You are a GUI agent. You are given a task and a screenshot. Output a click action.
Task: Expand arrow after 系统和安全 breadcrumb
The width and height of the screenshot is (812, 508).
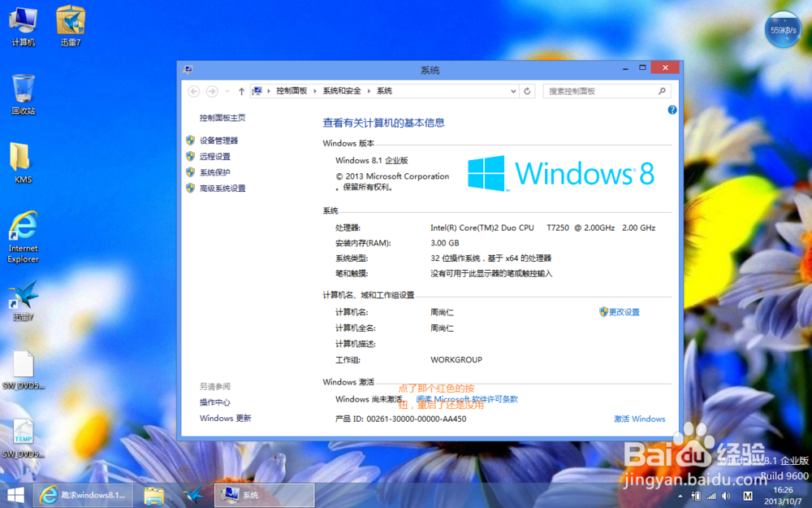coord(369,91)
